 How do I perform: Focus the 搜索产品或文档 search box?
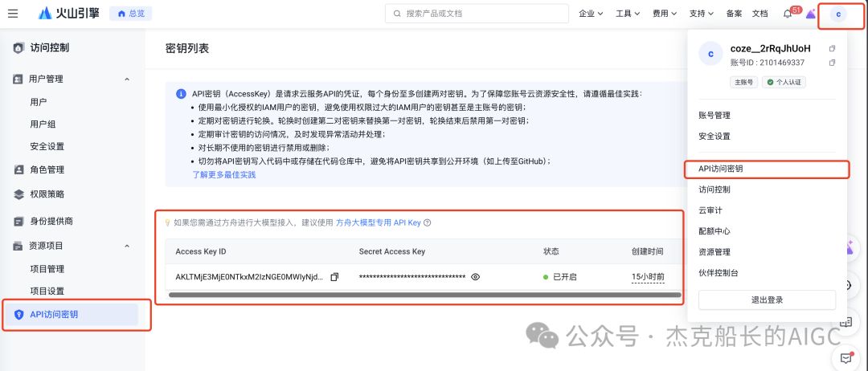477,14
